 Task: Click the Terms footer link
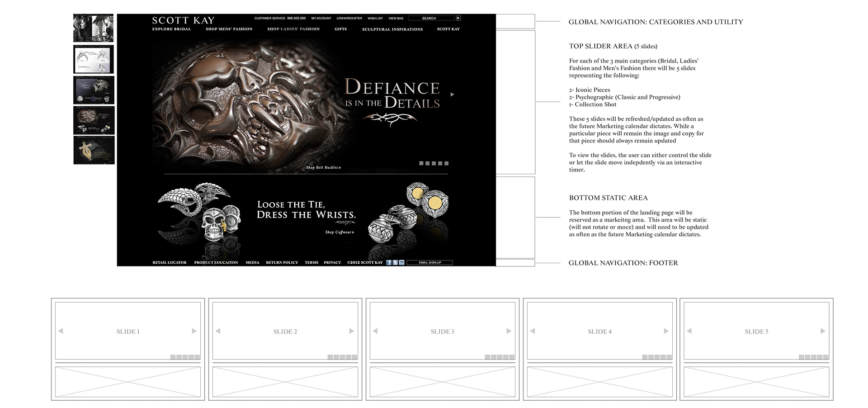[x=311, y=262]
